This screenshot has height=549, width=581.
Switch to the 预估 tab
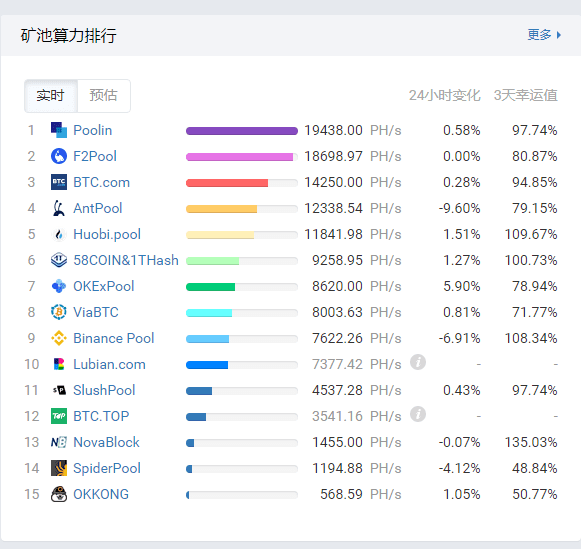click(104, 96)
